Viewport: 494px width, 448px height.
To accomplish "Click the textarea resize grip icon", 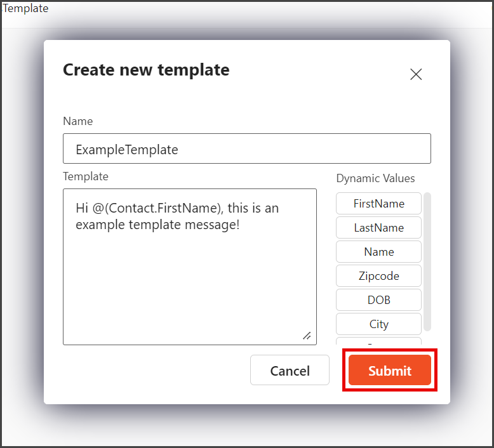I will coord(307,336).
